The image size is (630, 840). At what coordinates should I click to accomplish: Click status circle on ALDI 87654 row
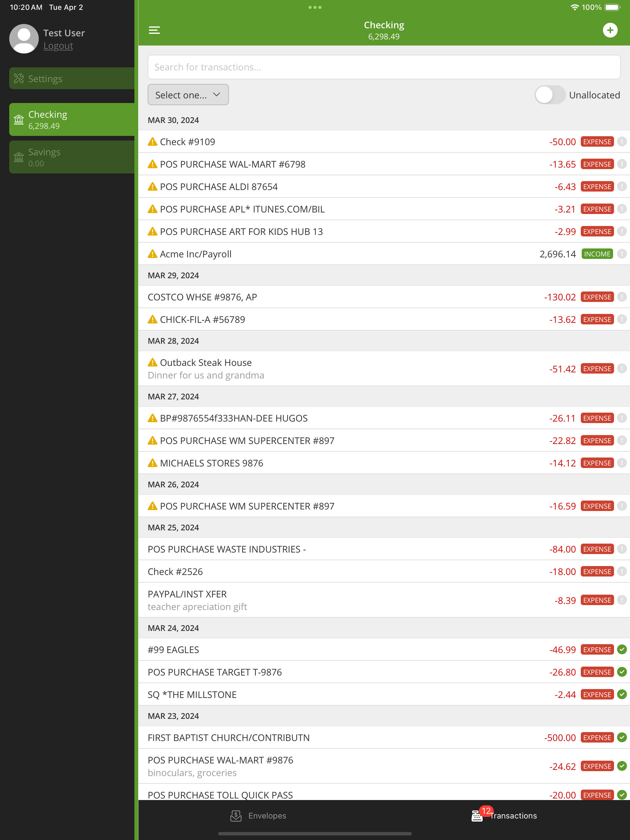[622, 186]
